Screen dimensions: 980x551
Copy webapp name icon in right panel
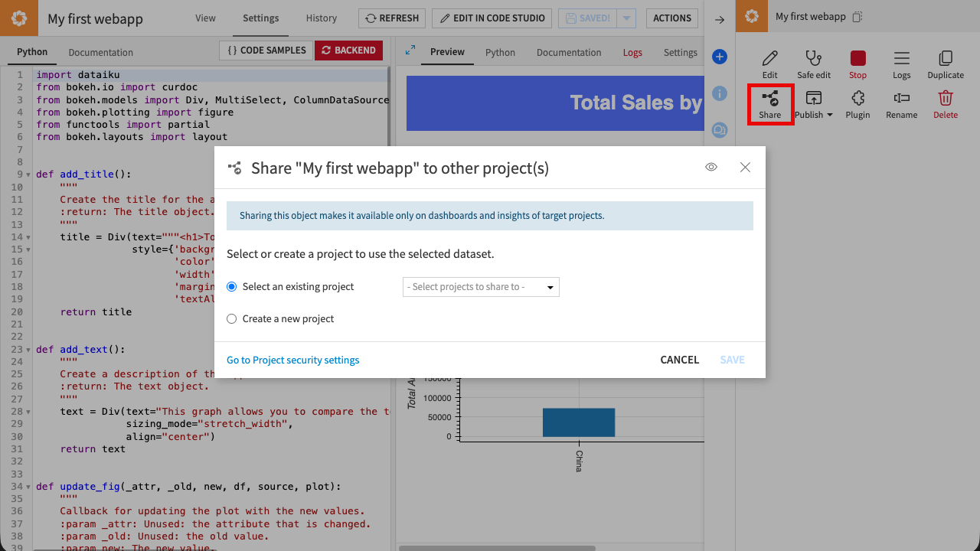(857, 16)
